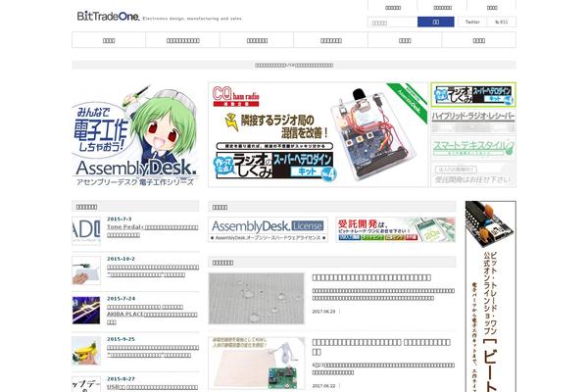Open the article title dated 2017.06.23

[371, 277]
